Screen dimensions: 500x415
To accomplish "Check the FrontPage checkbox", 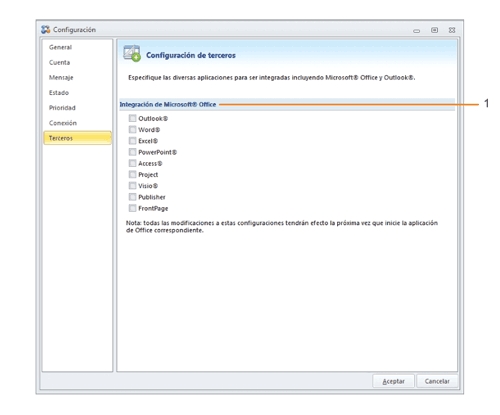I will click(x=133, y=208).
